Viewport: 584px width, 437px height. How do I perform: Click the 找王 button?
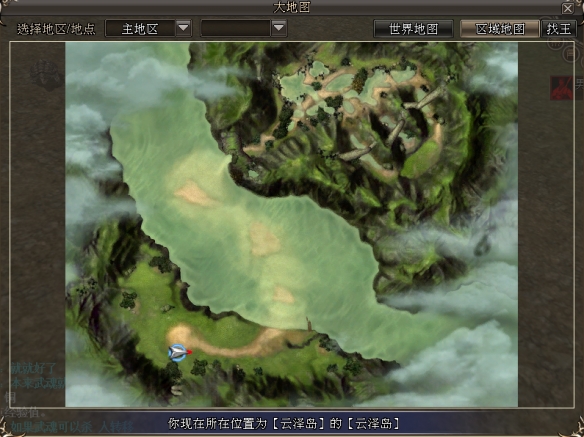coord(559,29)
